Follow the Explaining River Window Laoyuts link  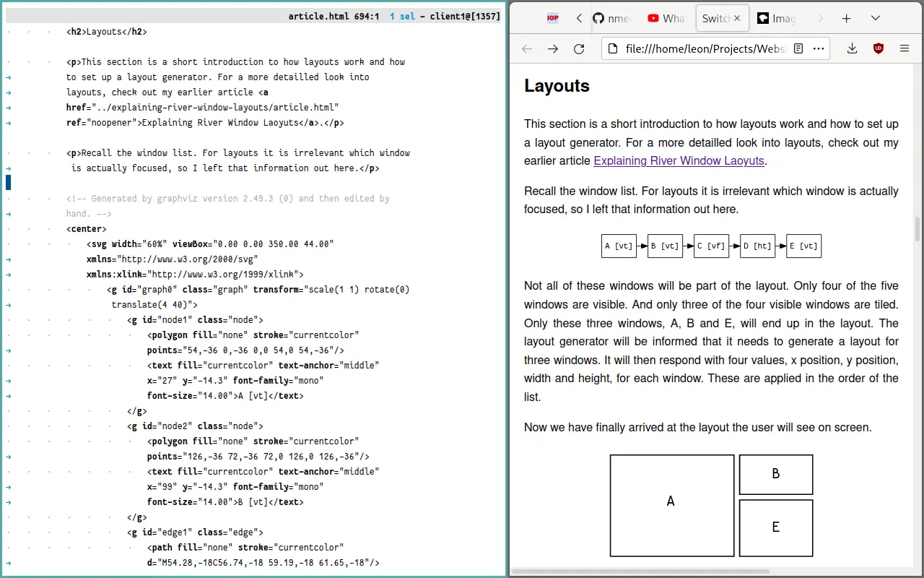[679, 160]
